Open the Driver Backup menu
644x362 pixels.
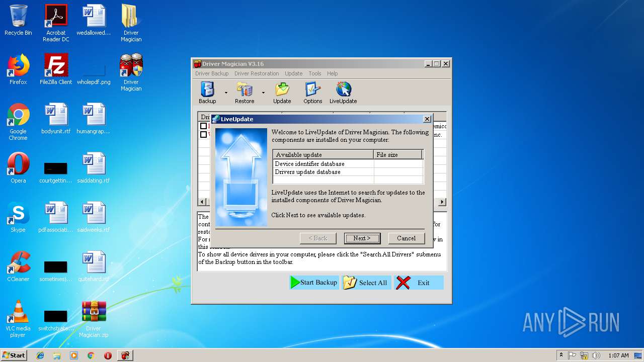tap(212, 73)
